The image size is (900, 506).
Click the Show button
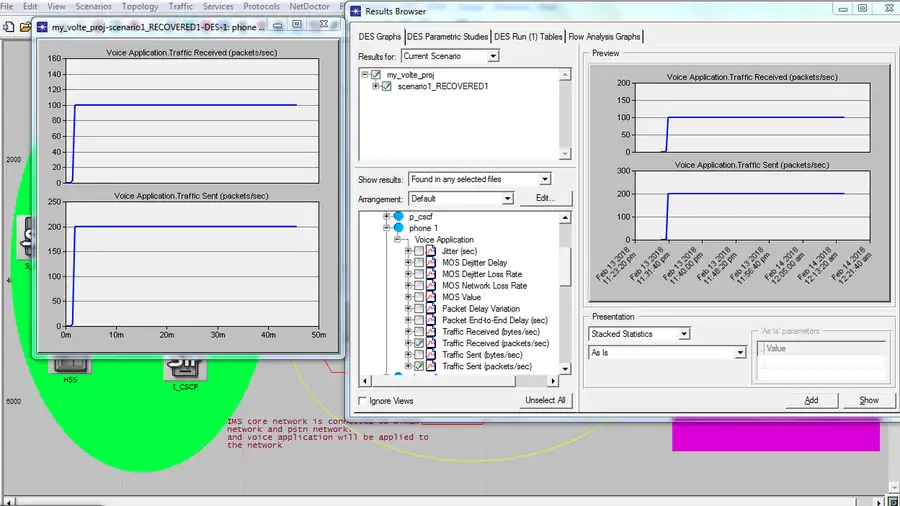tap(868, 400)
